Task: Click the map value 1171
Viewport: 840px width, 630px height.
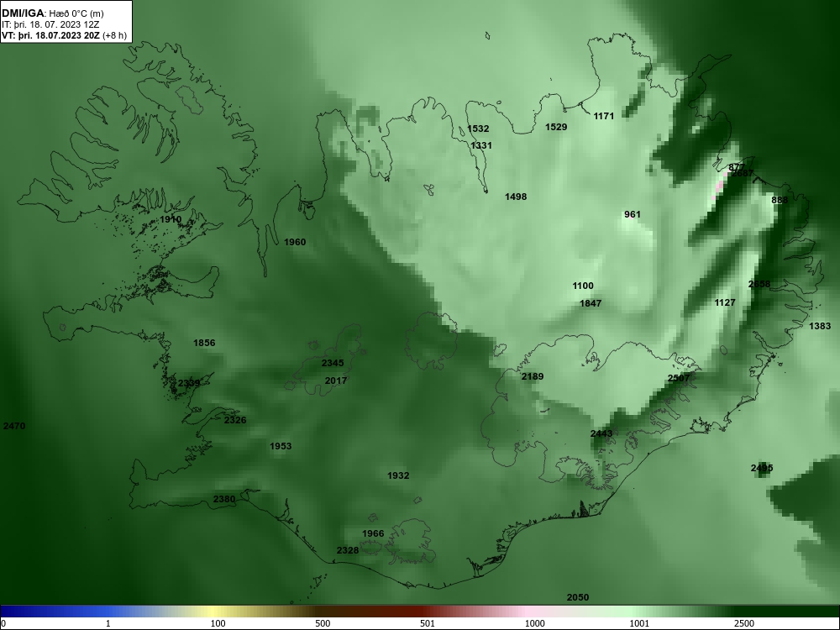Action: (x=604, y=116)
